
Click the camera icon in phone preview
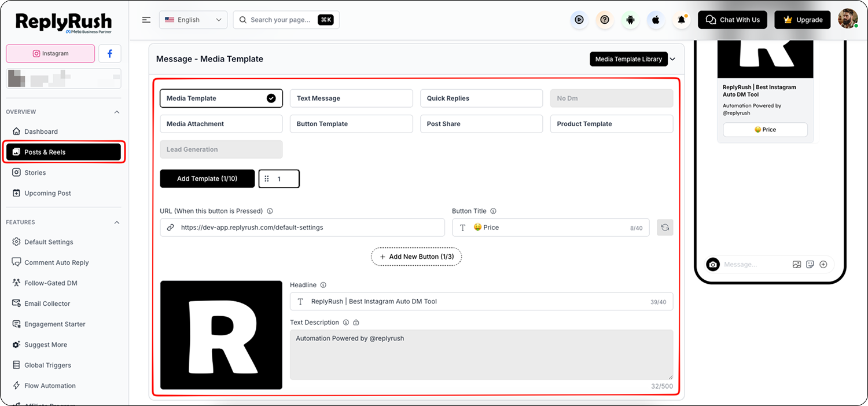click(x=713, y=264)
